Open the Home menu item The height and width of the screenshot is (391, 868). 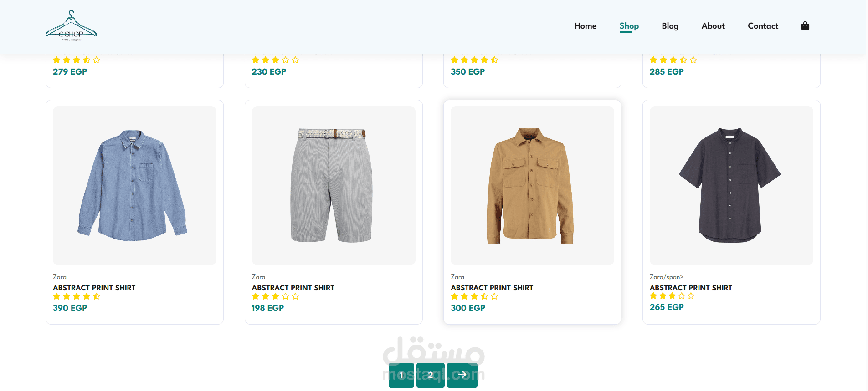click(585, 26)
